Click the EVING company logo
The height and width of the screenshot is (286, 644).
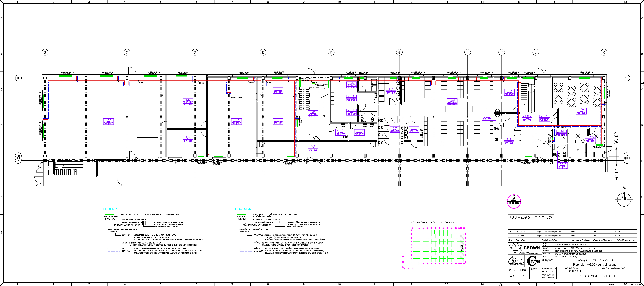pos(533,261)
